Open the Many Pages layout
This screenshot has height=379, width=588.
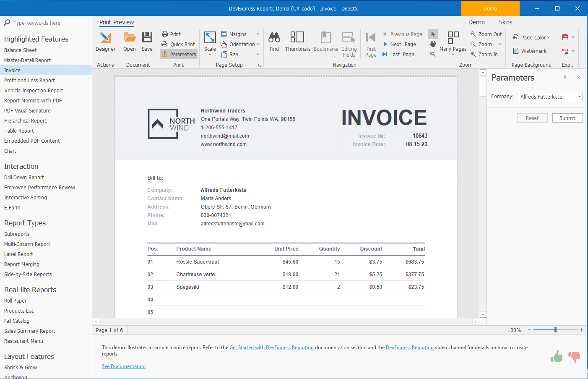[x=453, y=43]
